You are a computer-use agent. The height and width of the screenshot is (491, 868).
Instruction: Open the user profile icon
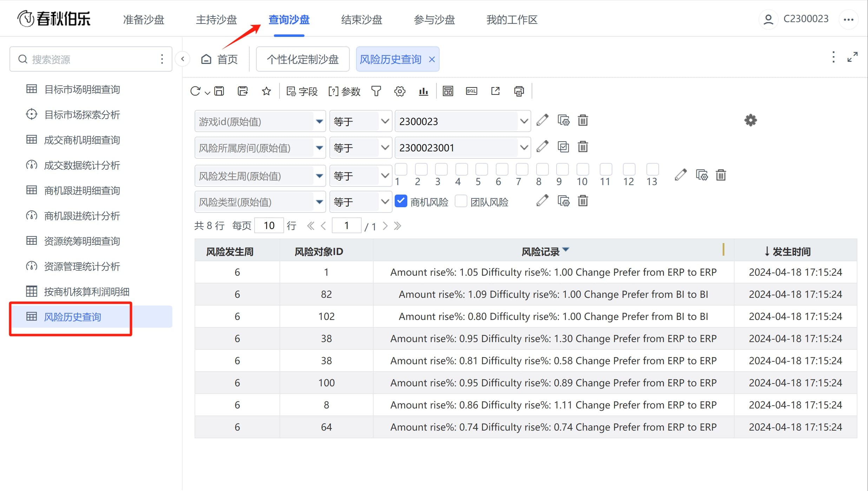pyautogui.click(x=768, y=19)
